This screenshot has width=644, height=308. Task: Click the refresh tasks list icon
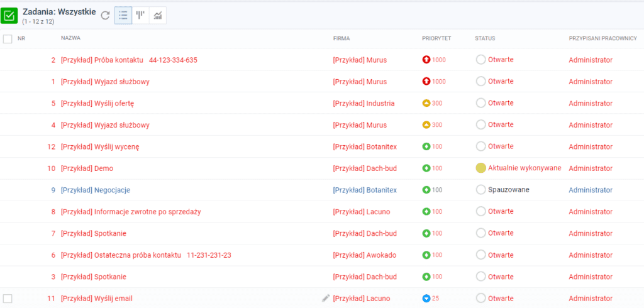(105, 15)
